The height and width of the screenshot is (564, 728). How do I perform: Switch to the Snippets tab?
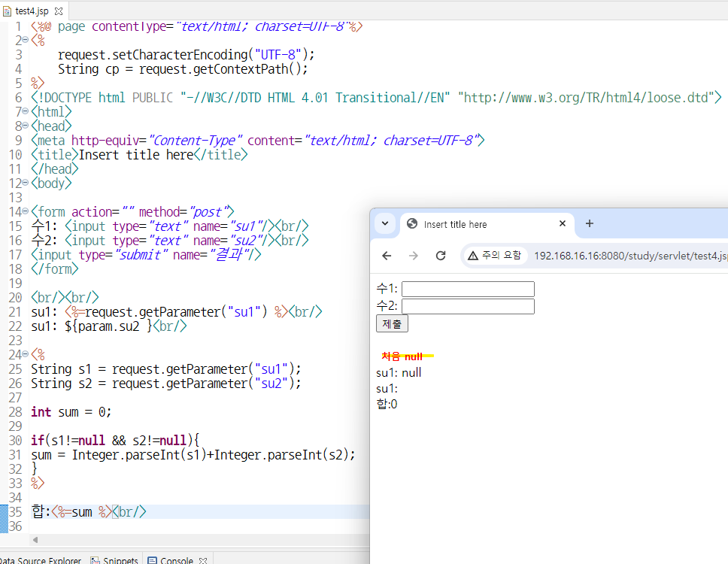[114, 559]
